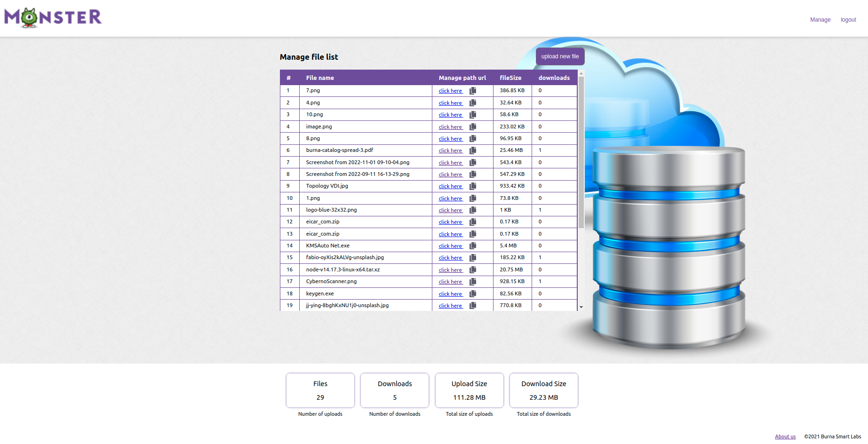Open 'click here' link for Topology VDI.jpg
The image size is (868, 444).
coord(451,186)
